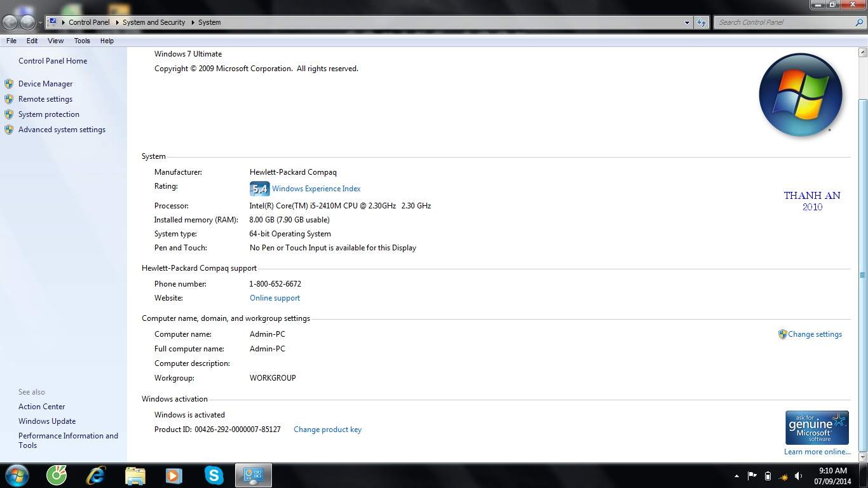Image resolution: width=868 pixels, height=488 pixels.
Task: Click the vertical scrollbar thumb
Action: 862,275
